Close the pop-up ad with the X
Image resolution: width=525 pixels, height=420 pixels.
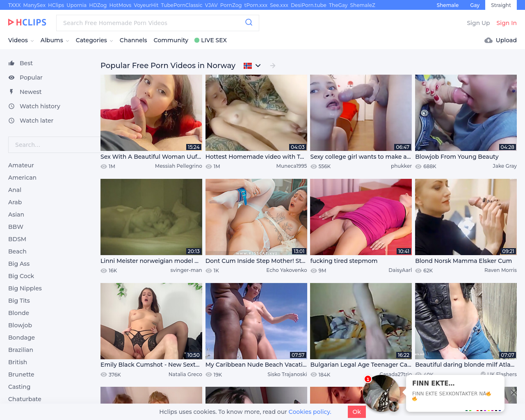tap(514, 393)
